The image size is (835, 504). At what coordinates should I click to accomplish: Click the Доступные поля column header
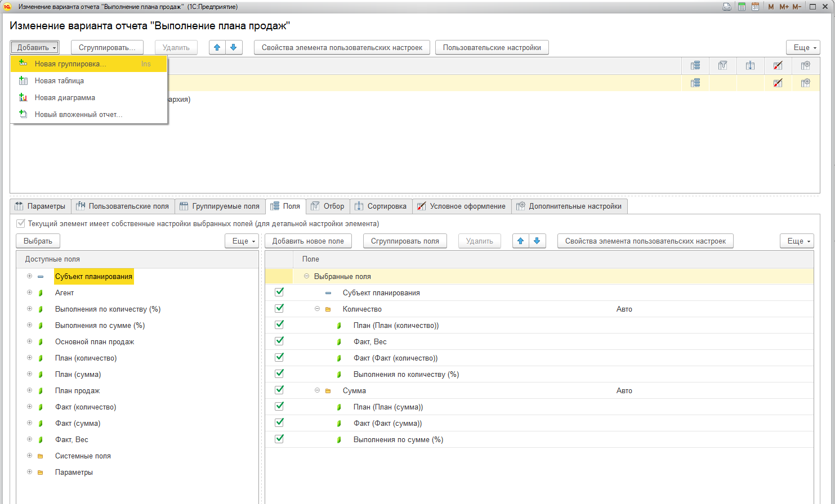[x=137, y=259]
